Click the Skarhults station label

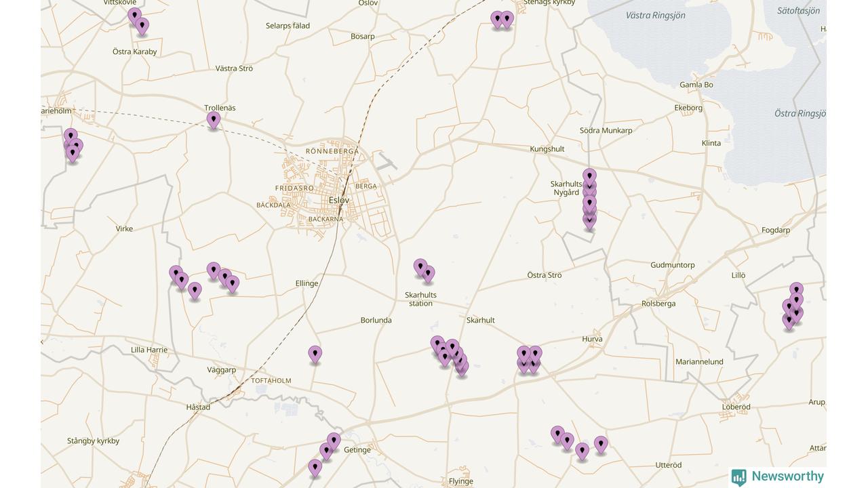click(x=420, y=299)
